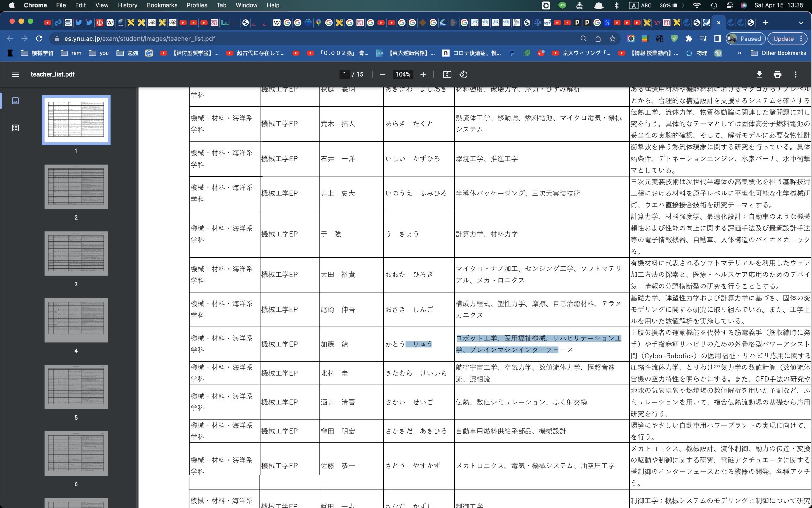The image size is (812, 508).
Task: Open the Profiles menu
Action: coord(197,5)
